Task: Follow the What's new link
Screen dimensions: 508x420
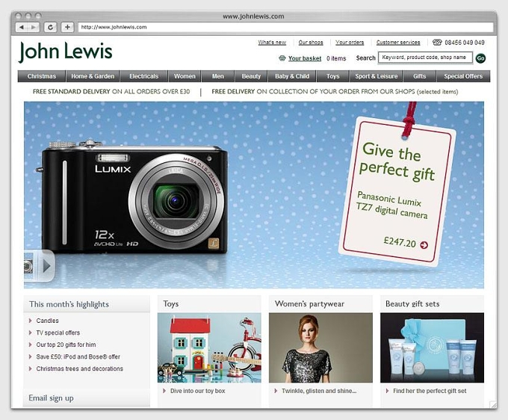Action: pyautogui.click(x=272, y=43)
